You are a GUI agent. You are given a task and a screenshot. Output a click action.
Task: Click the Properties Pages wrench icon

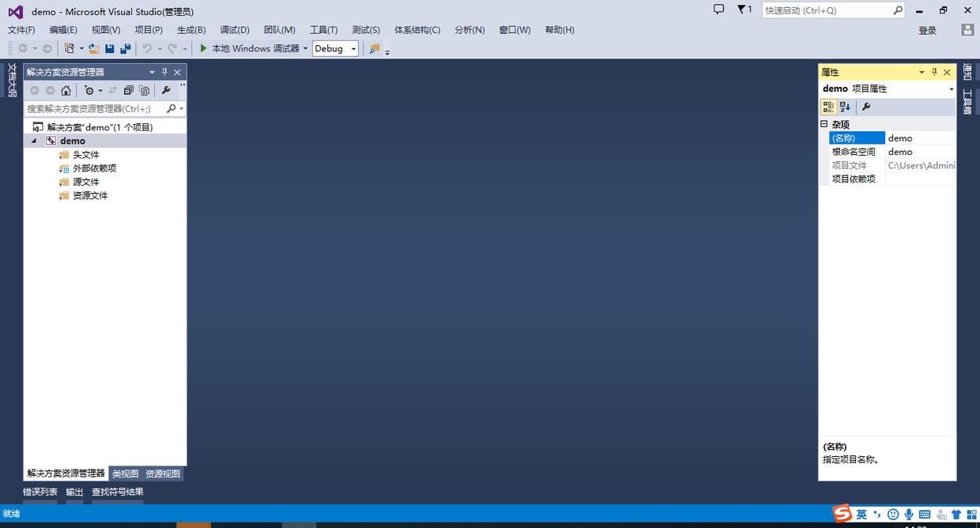pos(866,107)
